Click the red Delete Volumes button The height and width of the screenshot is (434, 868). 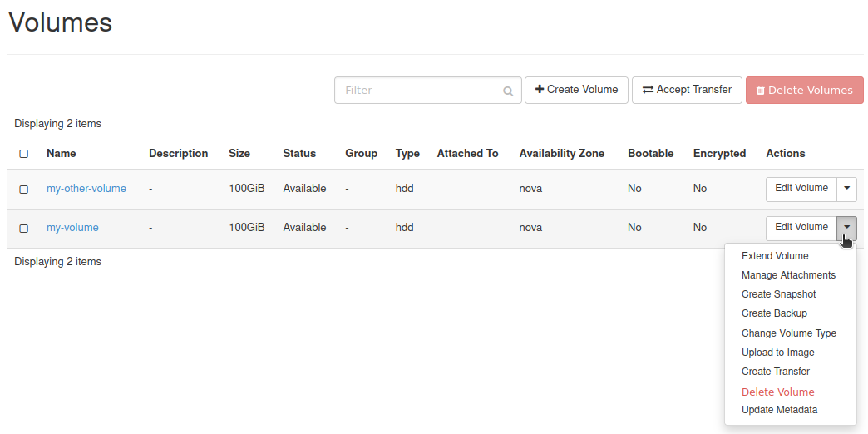pyautogui.click(x=804, y=90)
